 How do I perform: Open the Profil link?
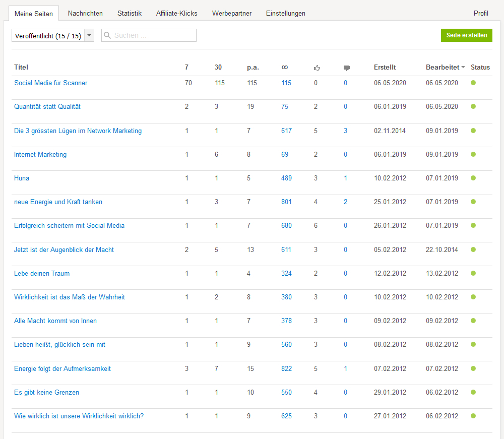tap(481, 14)
